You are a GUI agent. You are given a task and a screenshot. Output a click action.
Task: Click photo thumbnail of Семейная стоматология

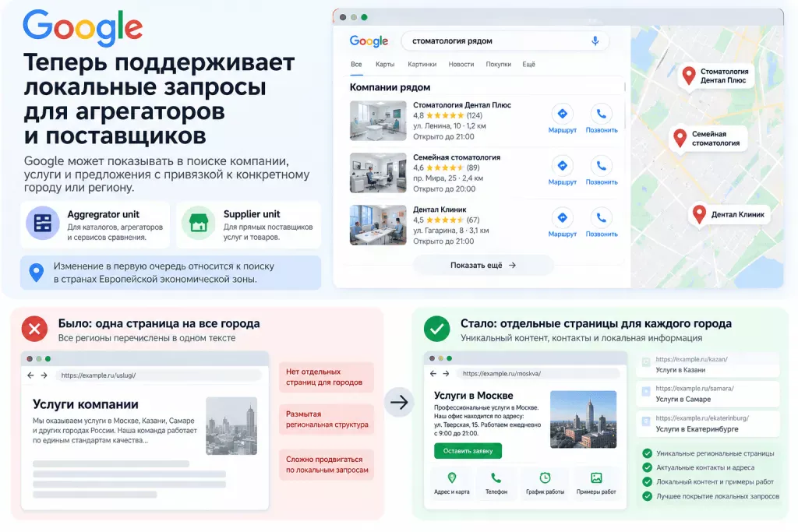[x=378, y=173]
